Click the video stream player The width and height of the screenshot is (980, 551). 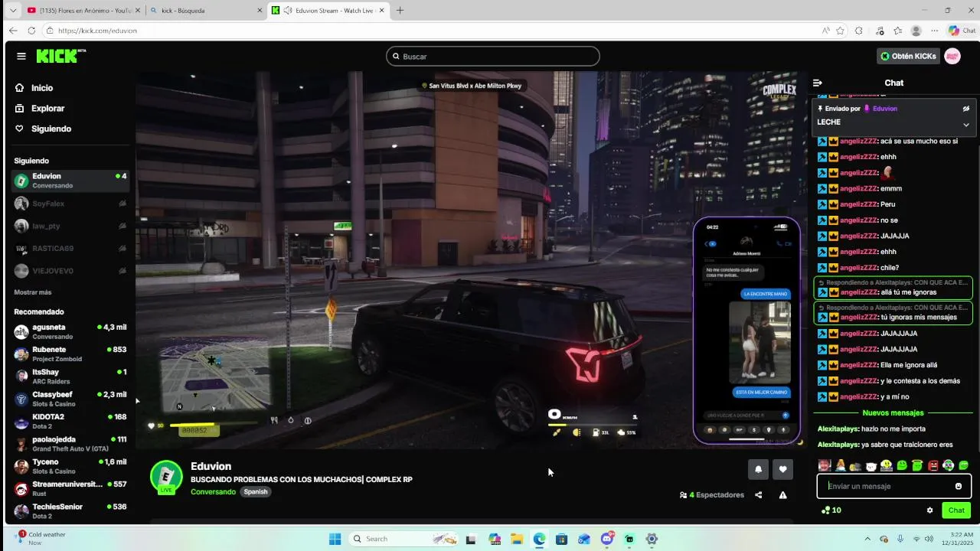472,260
